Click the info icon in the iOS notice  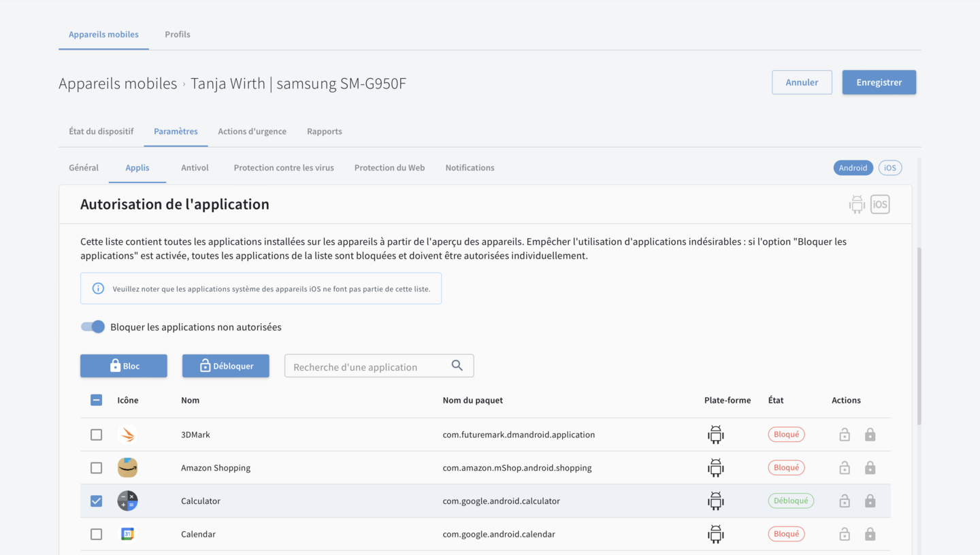pyautogui.click(x=98, y=288)
